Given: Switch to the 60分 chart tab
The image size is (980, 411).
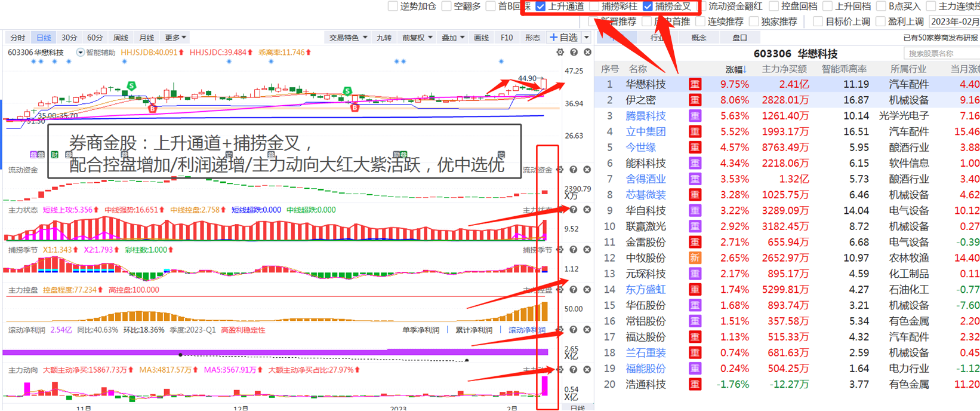Looking at the screenshot, I should (x=95, y=38).
